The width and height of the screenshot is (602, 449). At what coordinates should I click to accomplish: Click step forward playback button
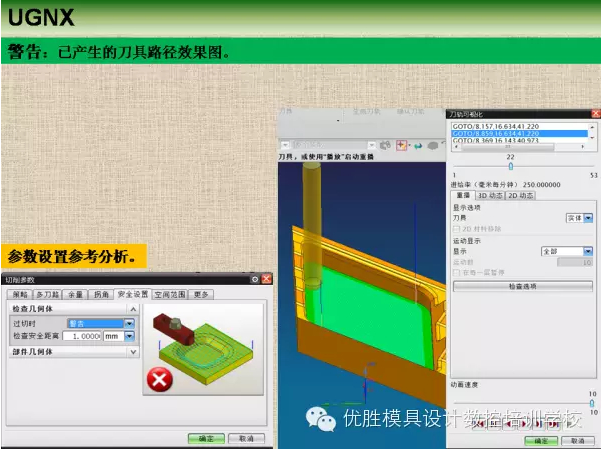539,424
